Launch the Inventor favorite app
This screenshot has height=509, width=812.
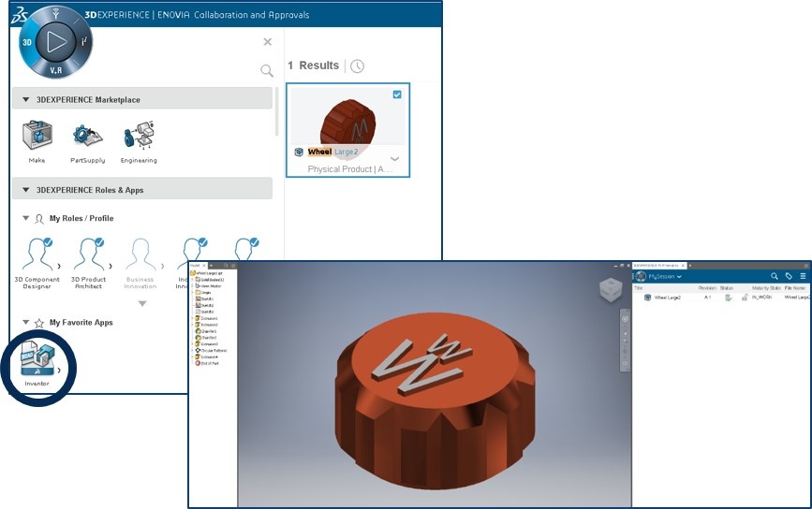click(37, 363)
